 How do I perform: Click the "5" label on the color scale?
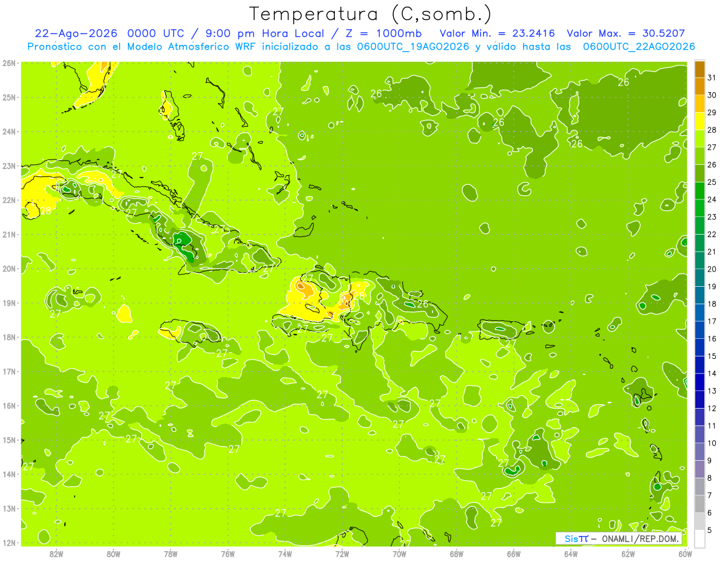click(x=710, y=530)
